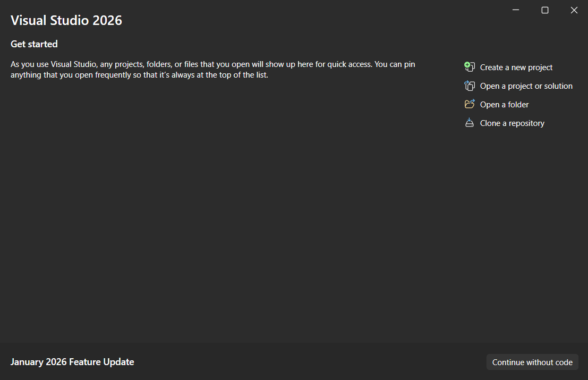Screen dimensions: 588x380
Task: Click the Get started heading
Action: 34,44
